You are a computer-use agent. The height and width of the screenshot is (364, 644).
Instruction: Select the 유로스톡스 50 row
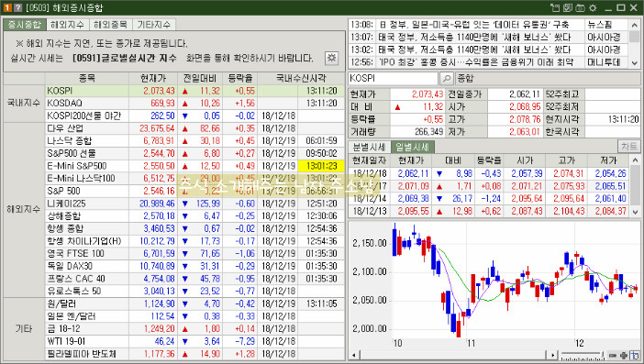[x=194, y=291]
